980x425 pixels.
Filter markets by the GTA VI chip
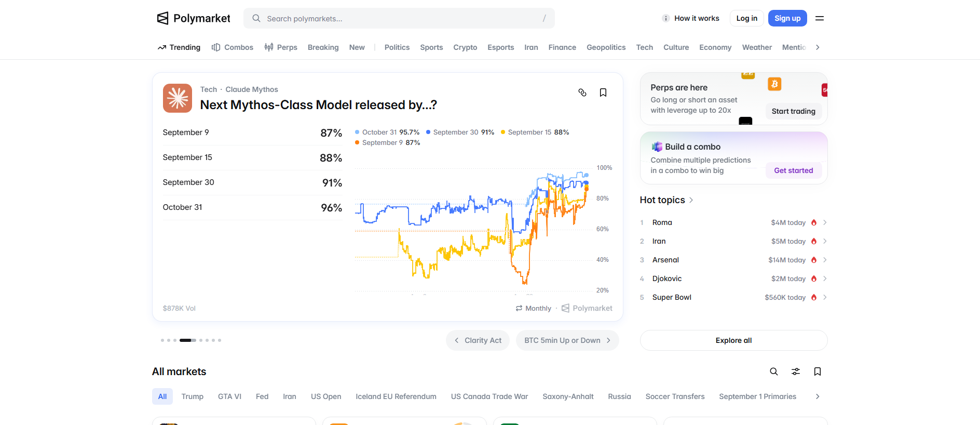click(229, 396)
